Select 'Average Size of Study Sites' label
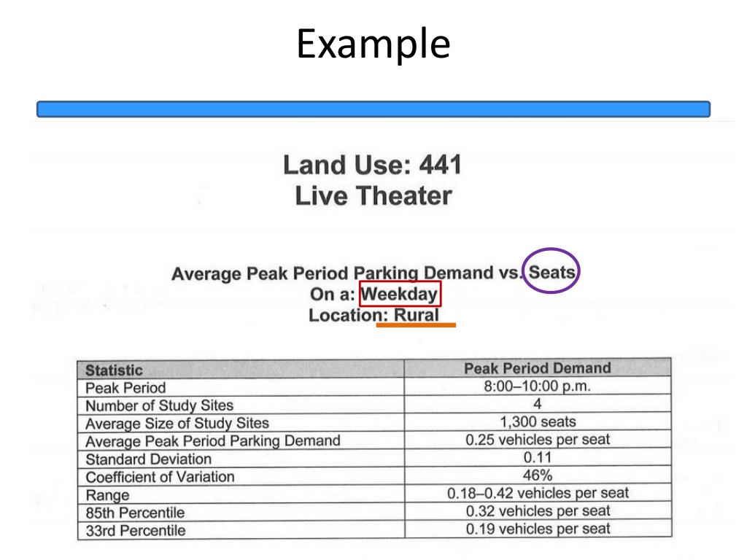Image resolution: width=747 pixels, height=560 pixels. point(177,424)
